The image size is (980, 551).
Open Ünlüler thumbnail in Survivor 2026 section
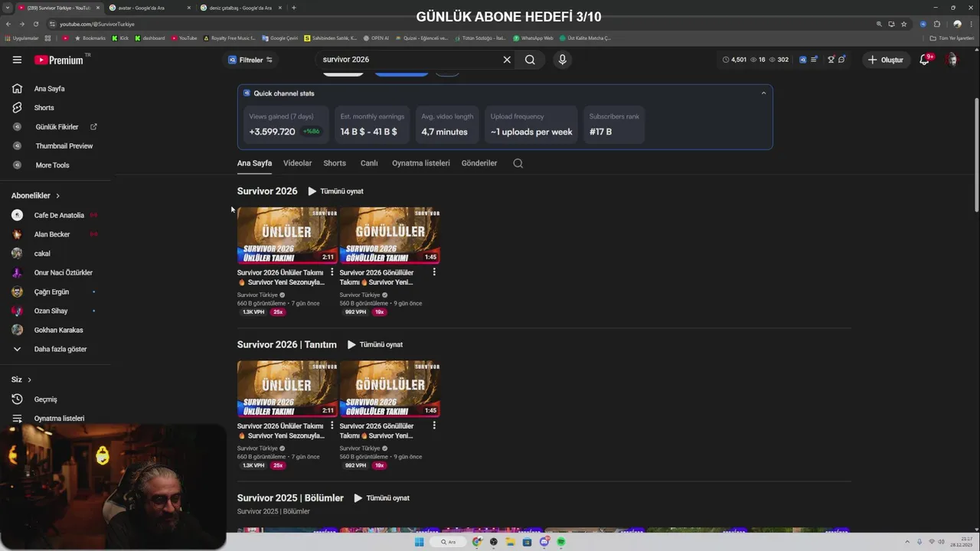(287, 235)
